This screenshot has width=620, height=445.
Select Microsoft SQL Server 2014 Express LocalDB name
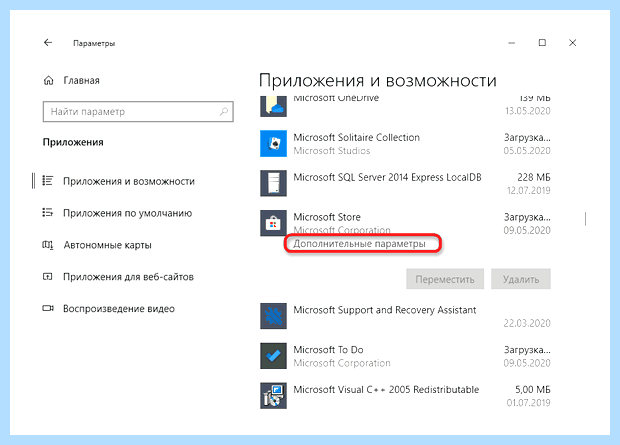point(388,177)
